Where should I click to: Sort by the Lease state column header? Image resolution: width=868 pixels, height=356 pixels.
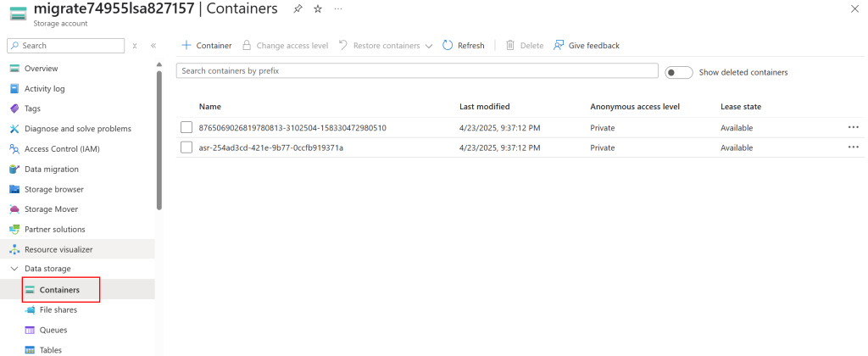[x=741, y=106]
